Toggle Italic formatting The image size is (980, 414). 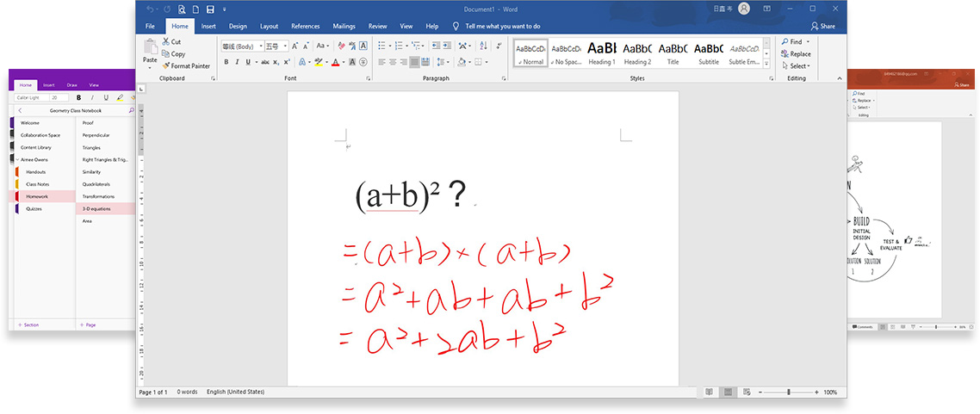pyautogui.click(x=237, y=62)
